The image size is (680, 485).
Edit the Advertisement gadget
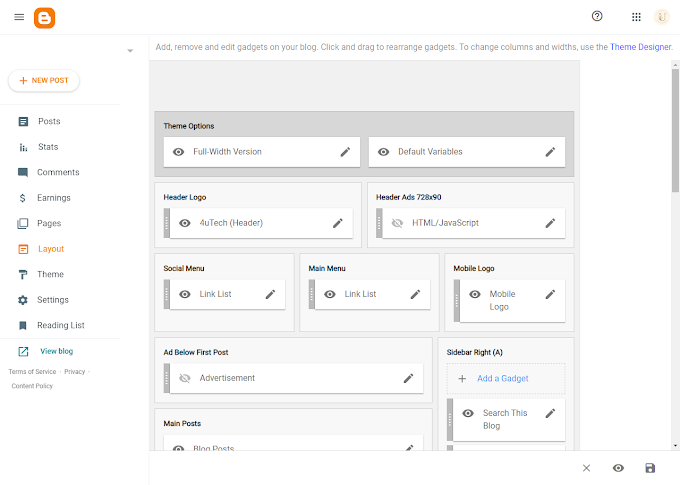(x=409, y=378)
